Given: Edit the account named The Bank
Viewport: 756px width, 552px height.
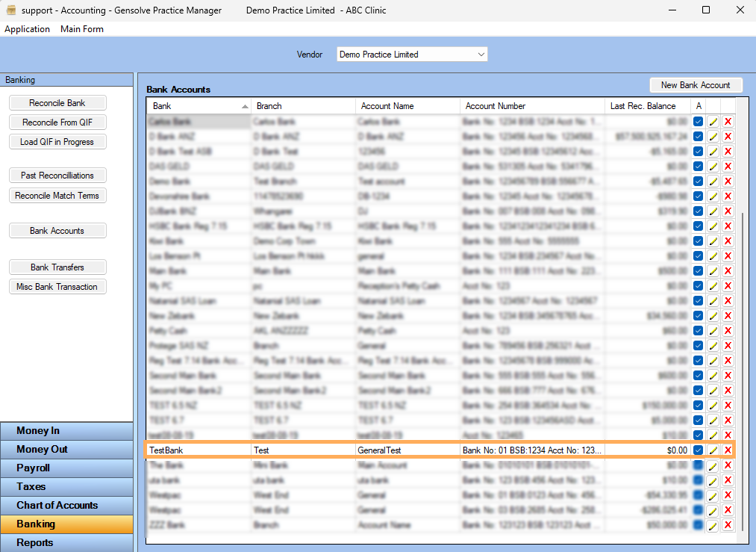Looking at the screenshot, I should (x=713, y=465).
